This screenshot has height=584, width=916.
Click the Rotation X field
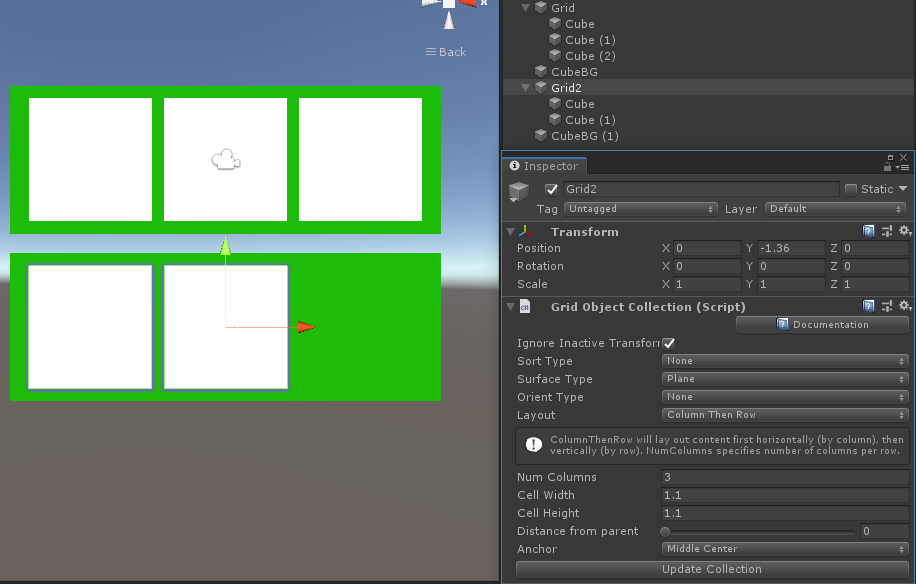[x=707, y=266]
